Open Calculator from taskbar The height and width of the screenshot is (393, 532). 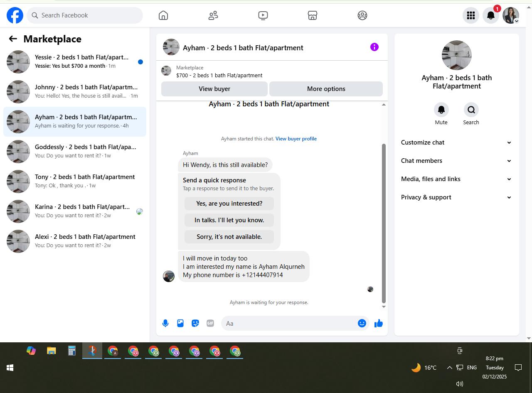(x=72, y=351)
